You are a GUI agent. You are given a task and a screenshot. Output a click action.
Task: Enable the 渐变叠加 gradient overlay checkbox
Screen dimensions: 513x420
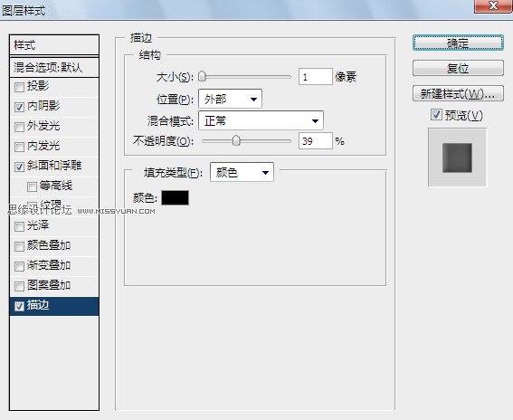[x=19, y=266]
